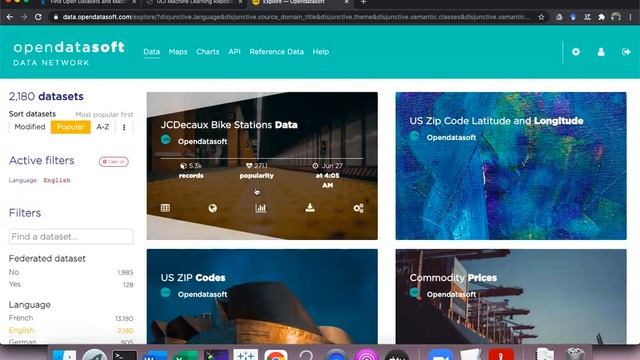640x360 pixels.
Task: Click in Find a dataset search field
Action: 71,237
